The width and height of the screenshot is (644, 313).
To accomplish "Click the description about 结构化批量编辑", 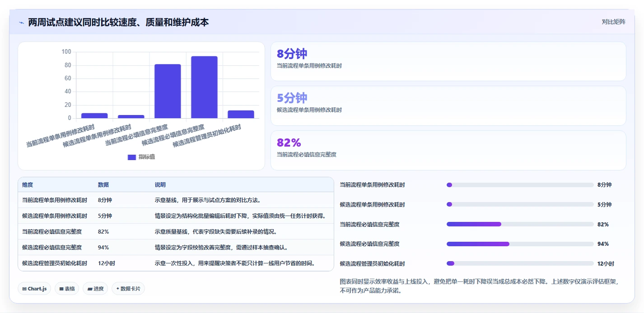I will pos(240,216).
